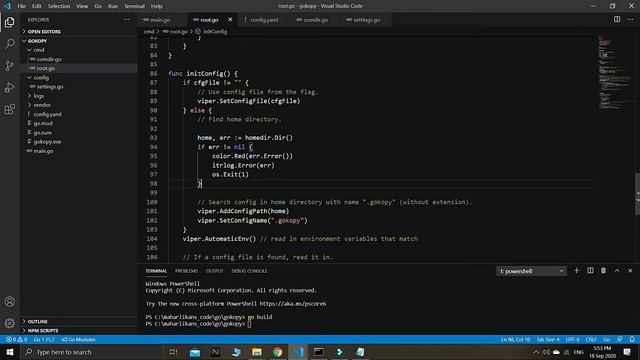640x360 pixels.
Task: Split the editor to the right
Action: (617, 20)
